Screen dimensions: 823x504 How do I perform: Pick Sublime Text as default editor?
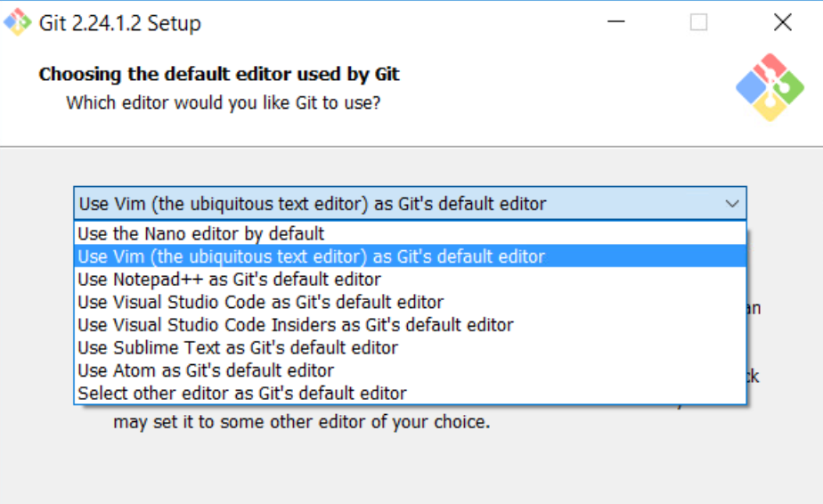coord(237,347)
